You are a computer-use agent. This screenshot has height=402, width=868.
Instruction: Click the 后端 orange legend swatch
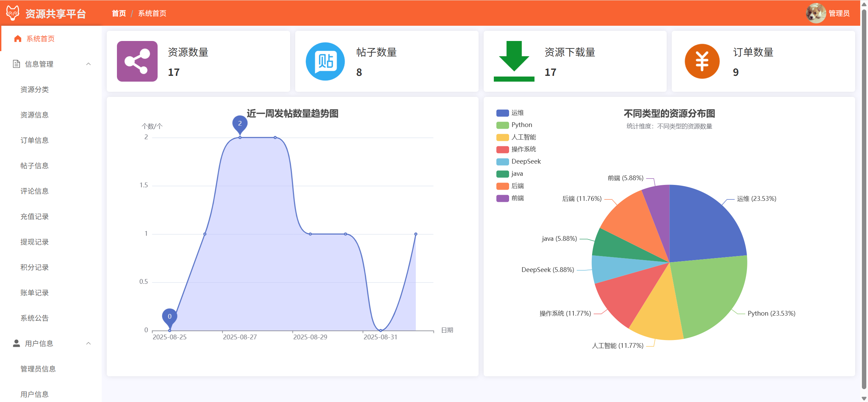click(502, 186)
